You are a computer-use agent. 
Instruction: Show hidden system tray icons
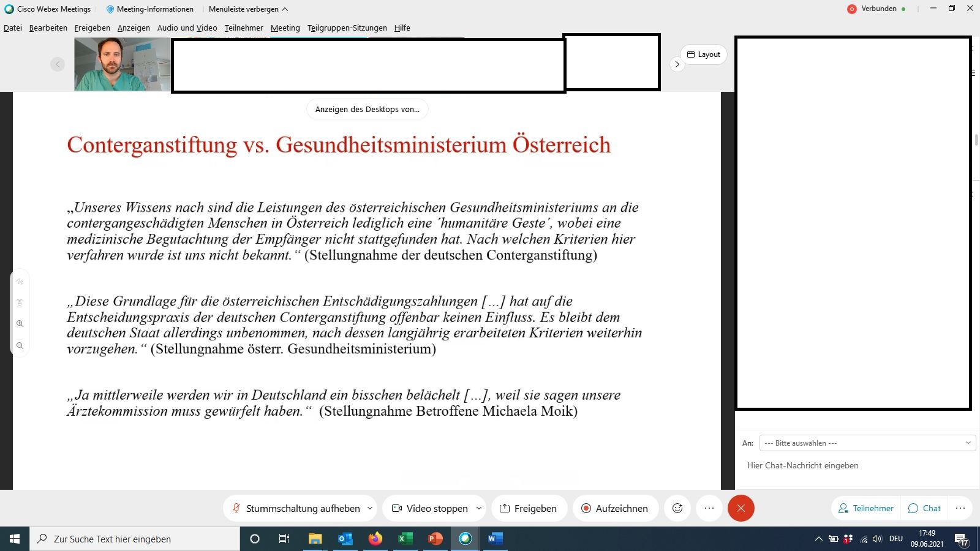[818, 539]
